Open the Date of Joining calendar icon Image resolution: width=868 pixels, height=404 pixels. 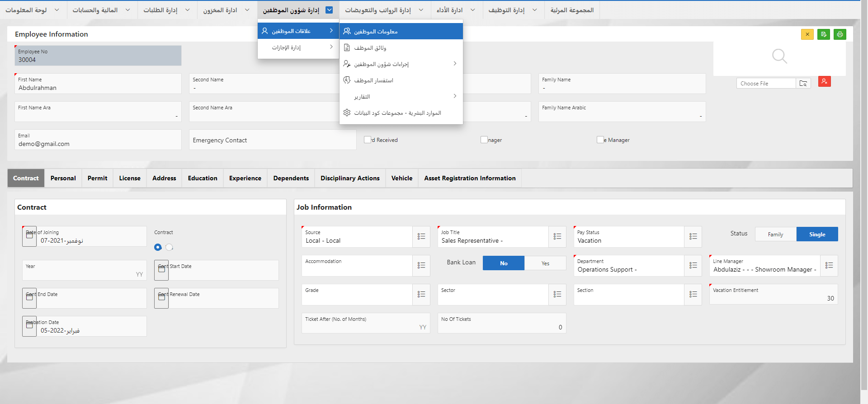[29, 236]
